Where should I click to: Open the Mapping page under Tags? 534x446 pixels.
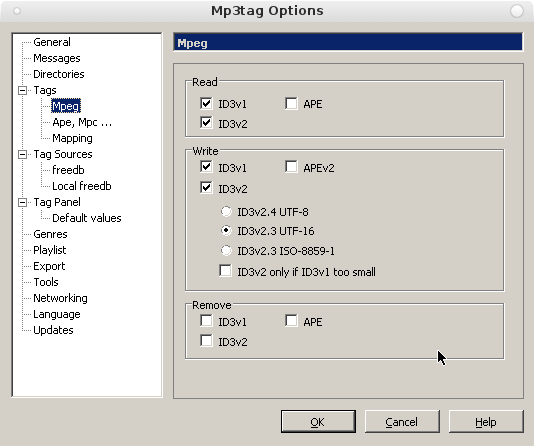coord(72,138)
